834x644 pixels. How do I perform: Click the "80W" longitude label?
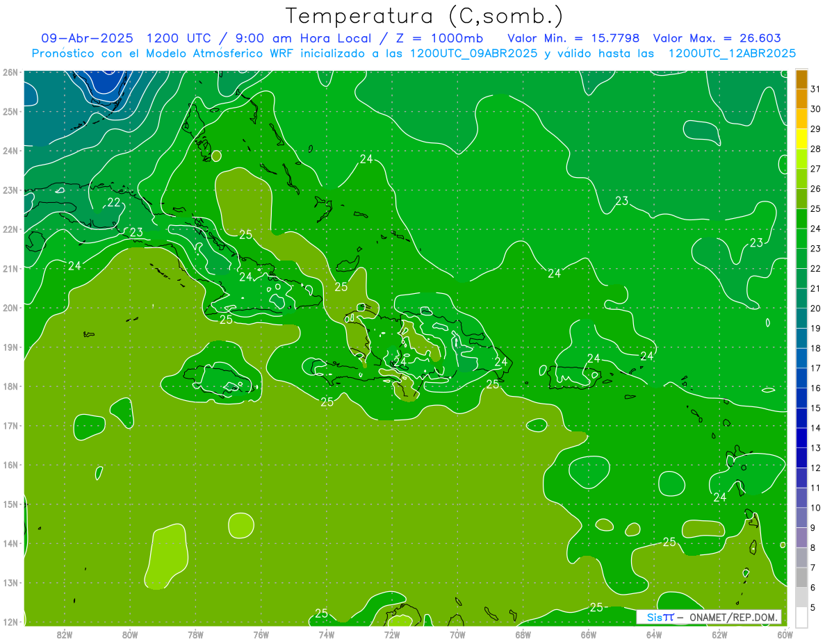[130, 634]
